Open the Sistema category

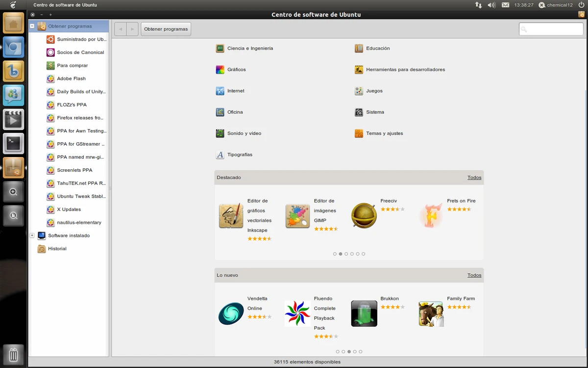374,112
